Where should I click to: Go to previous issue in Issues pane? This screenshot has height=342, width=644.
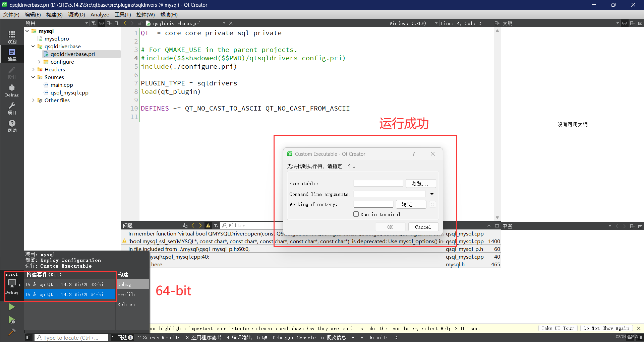[193, 225]
